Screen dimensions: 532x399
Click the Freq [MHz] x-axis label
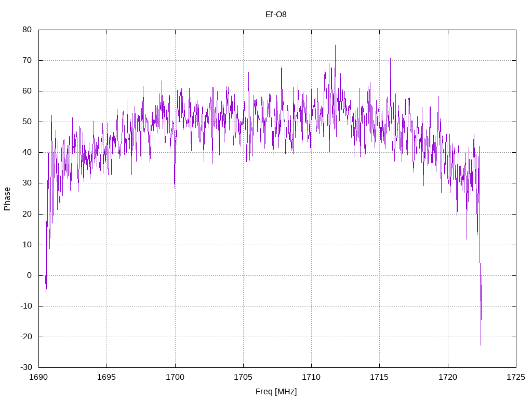pyautogui.click(x=276, y=392)
